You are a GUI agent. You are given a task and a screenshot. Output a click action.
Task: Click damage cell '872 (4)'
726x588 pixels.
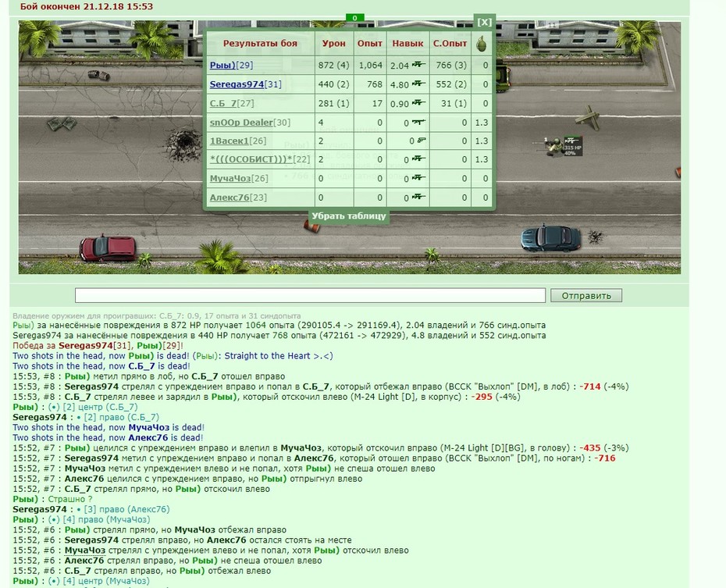334,66
